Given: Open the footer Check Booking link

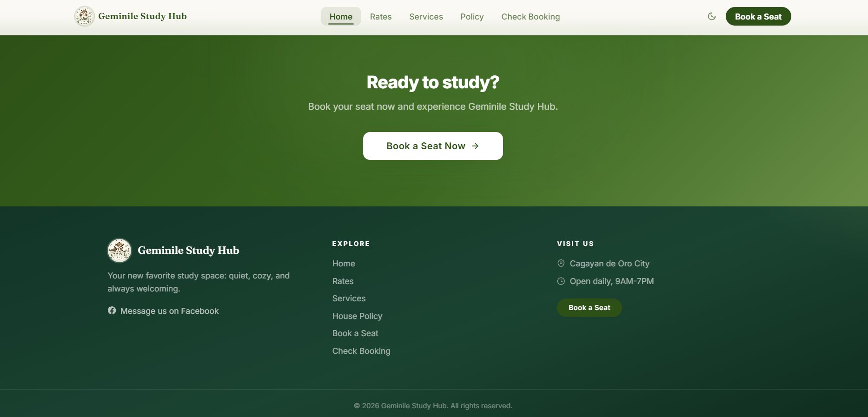Looking at the screenshot, I should (x=361, y=351).
